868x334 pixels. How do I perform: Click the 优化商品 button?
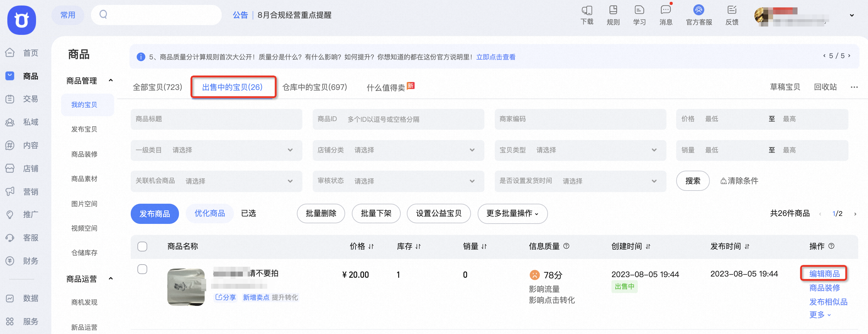(210, 213)
